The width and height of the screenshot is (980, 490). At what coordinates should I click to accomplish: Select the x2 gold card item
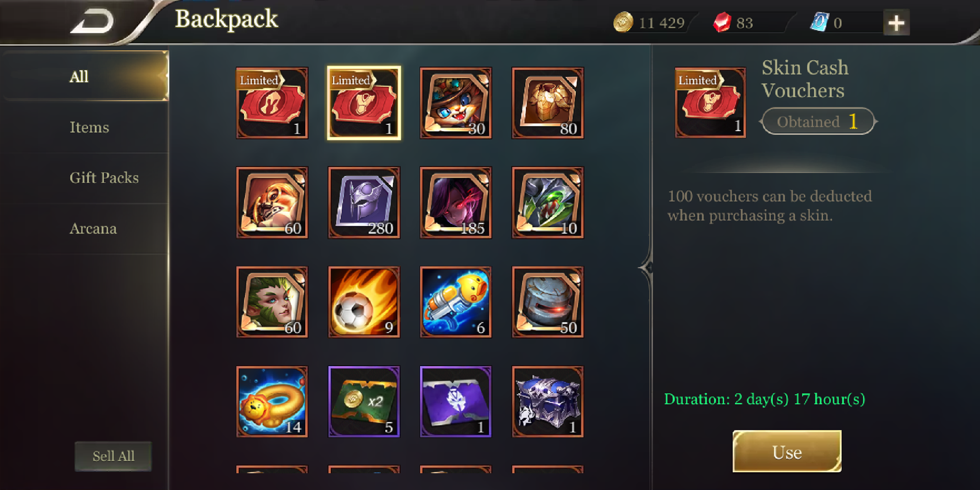(x=364, y=401)
